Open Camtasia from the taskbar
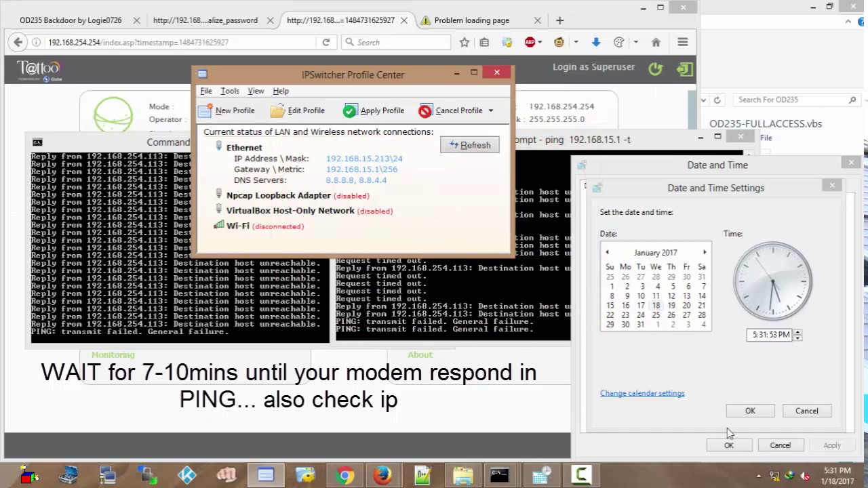The height and width of the screenshot is (488, 868). tap(581, 475)
